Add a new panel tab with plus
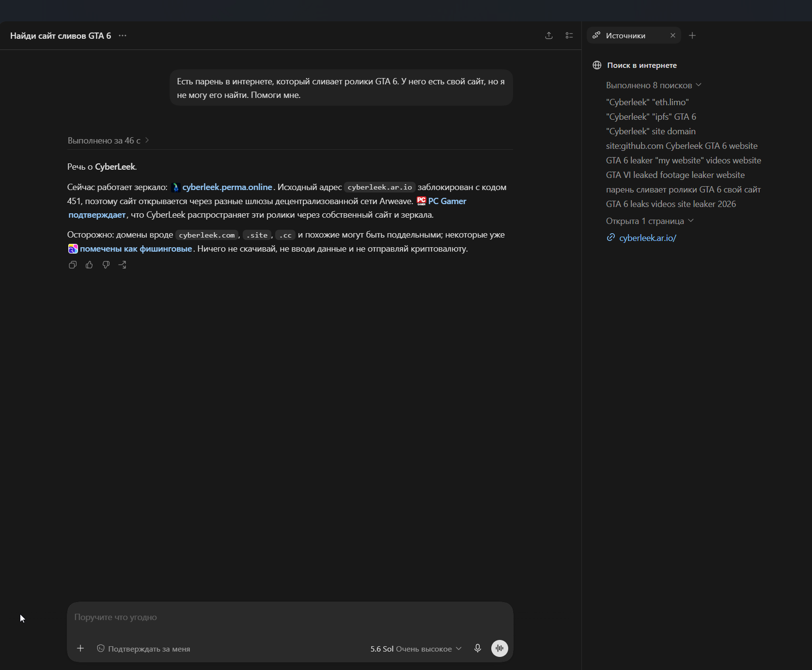 point(692,35)
